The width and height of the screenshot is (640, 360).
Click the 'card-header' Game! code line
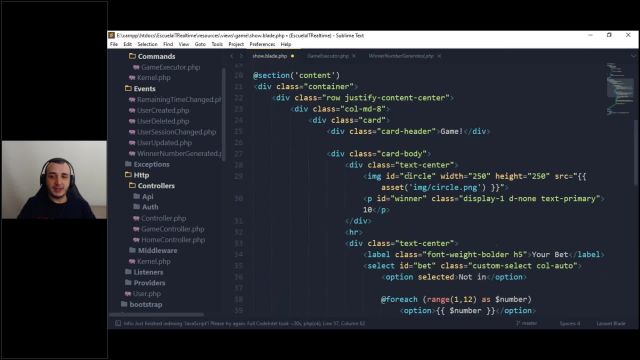(x=408, y=131)
